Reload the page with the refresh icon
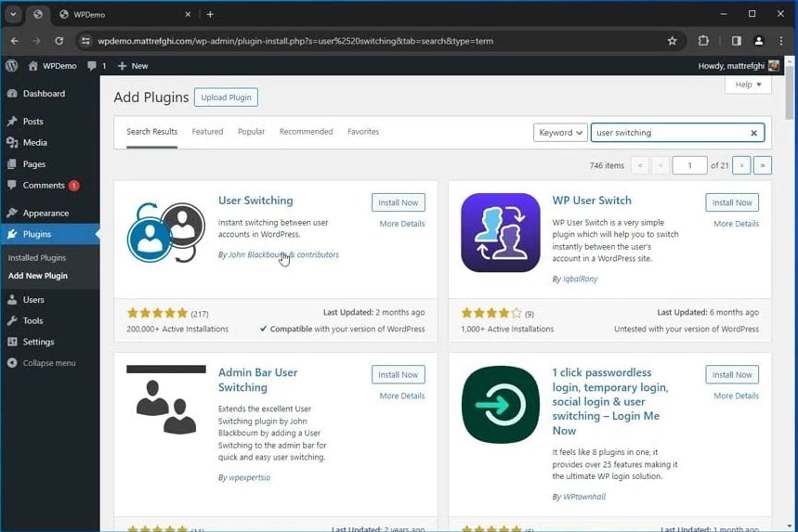Viewport: 798px width, 532px height. [x=59, y=41]
